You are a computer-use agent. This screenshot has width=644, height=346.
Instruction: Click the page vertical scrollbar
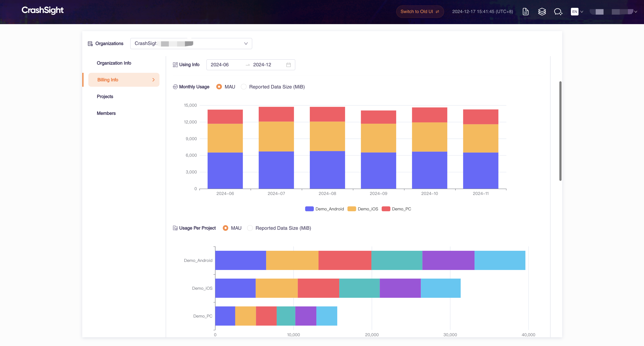click(560, 131)
